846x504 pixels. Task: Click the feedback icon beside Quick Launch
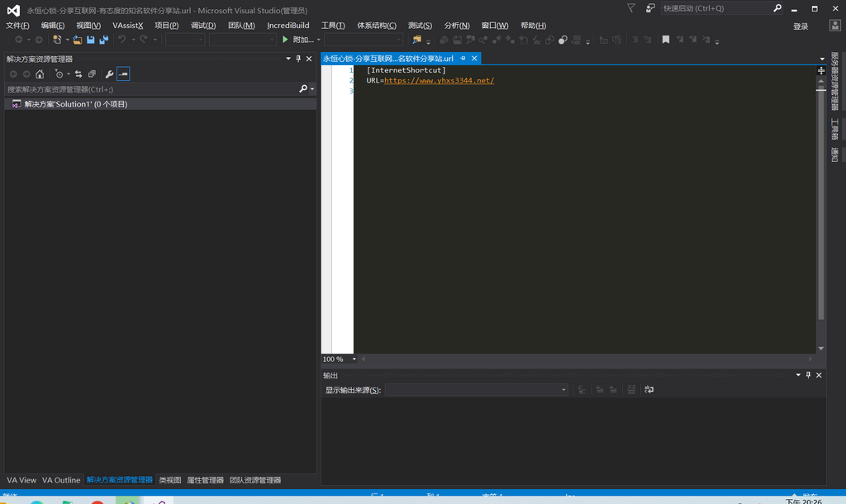[651, 8]
